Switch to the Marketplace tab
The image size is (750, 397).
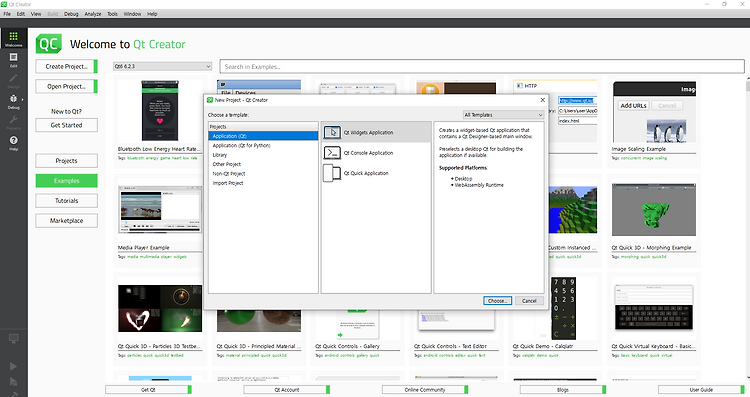66,221
